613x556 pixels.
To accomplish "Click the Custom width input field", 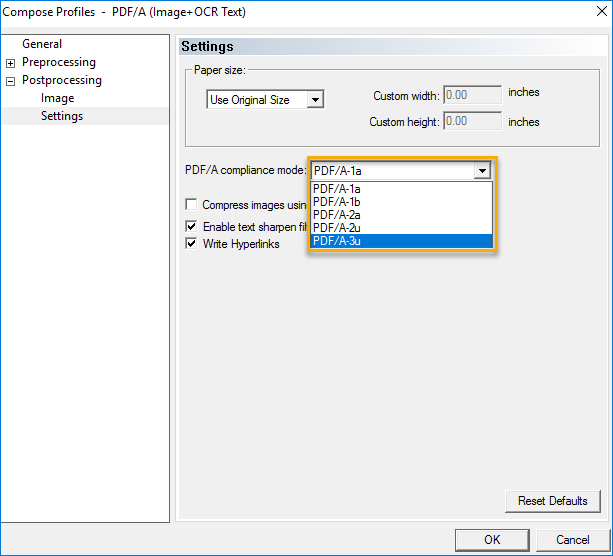I will pos(472,95).
